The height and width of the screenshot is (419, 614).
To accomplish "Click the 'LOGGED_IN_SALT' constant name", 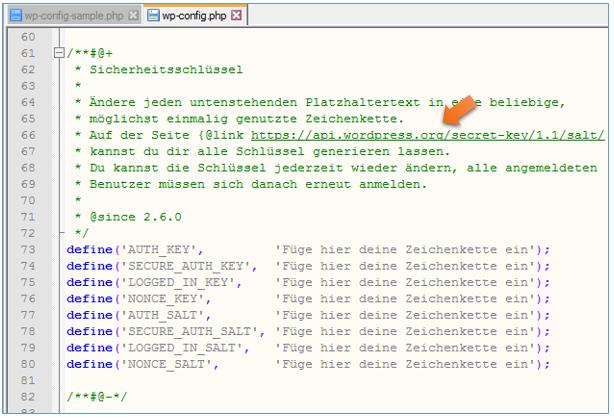I will [x=182, y=348].
